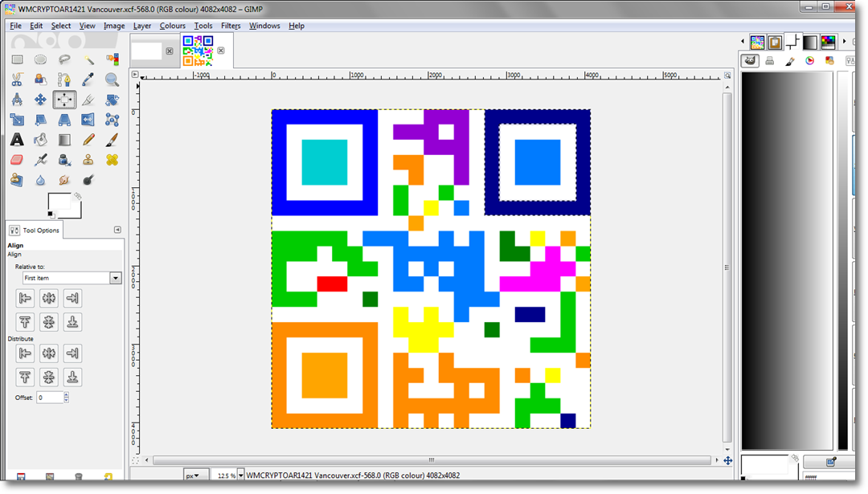The image size is (868, 494).
Task: Select the Fuzzy Select wand tool
Action: pyautogui.click(x=88, y=59)
